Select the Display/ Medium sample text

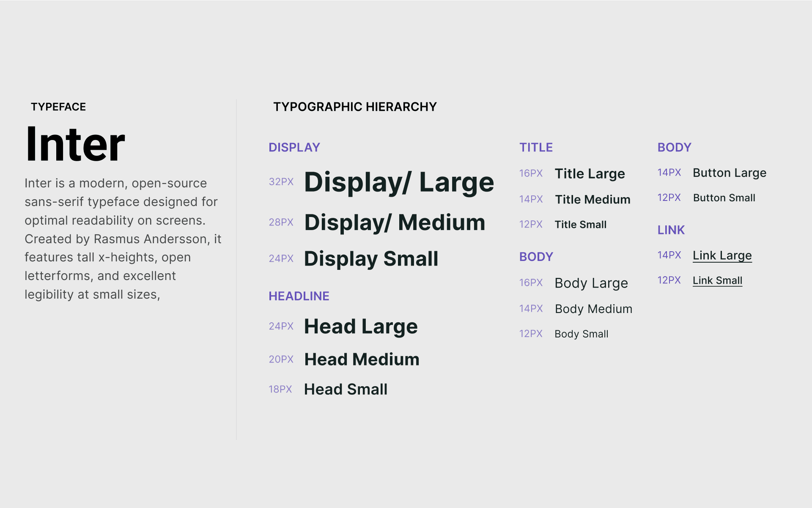(395, 222)
